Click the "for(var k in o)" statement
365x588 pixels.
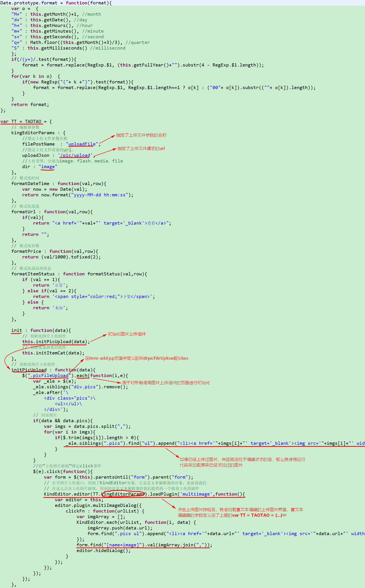(x=32, y=76)
